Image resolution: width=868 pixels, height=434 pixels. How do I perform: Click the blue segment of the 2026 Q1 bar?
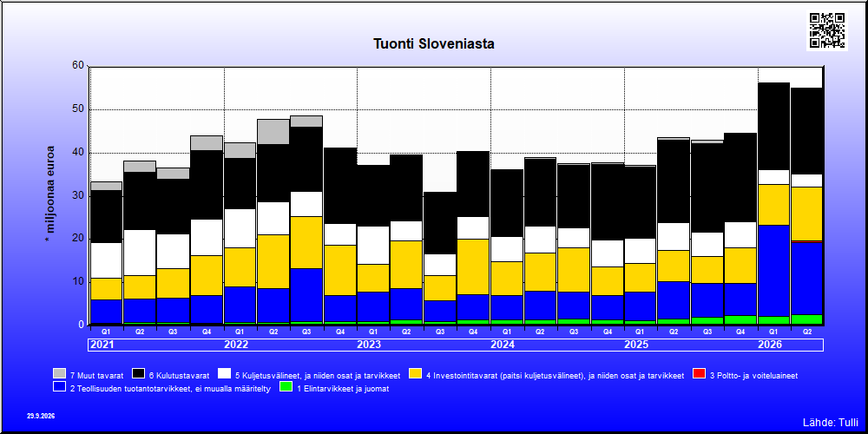tap(774, 271)
